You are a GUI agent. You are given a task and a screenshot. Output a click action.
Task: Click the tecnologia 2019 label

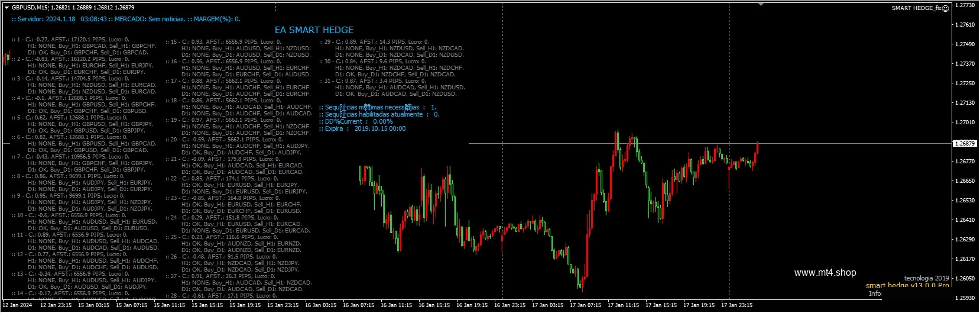tap(926, 278)
